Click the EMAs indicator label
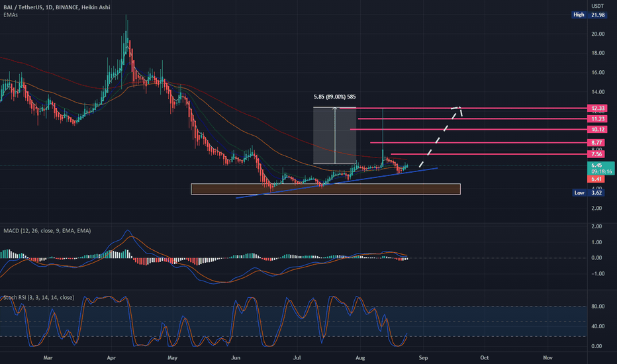The height and width of the screenshot is (364, 617). (x=11, y=15)
